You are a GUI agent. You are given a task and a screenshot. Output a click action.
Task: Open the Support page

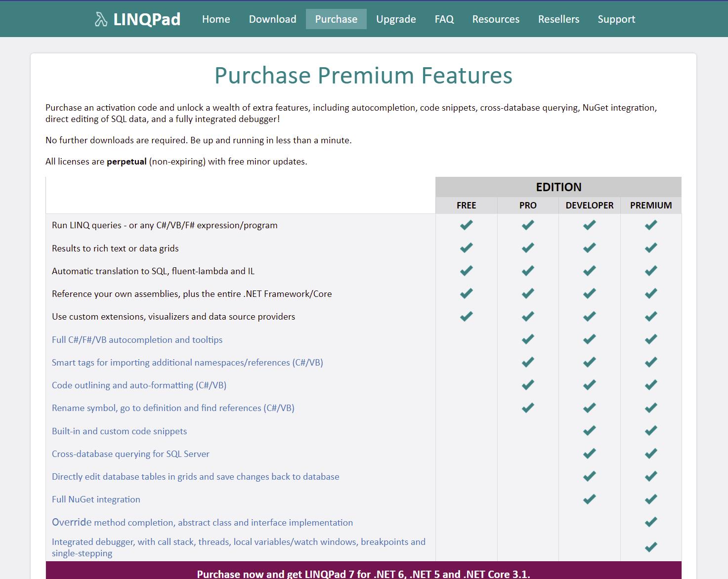[x=616, y=19]
